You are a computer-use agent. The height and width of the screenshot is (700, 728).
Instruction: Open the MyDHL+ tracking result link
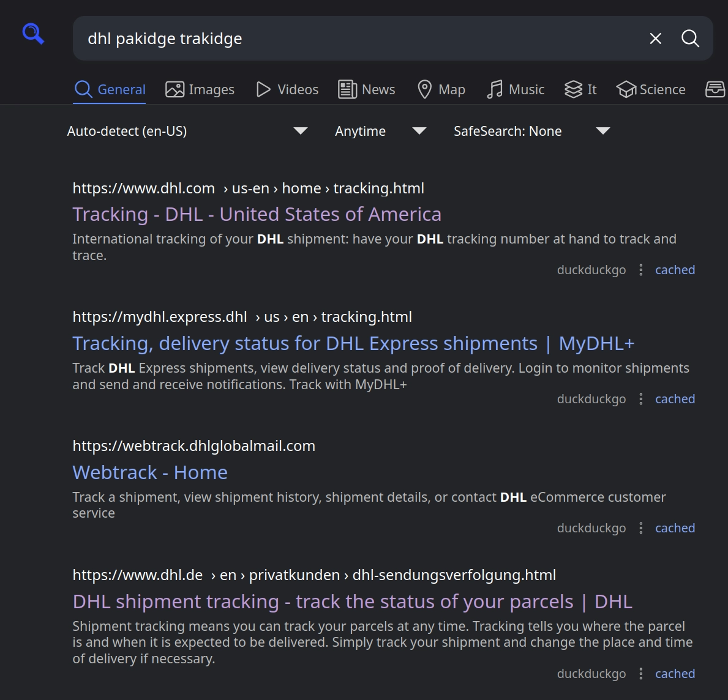[x=353, y=343]
